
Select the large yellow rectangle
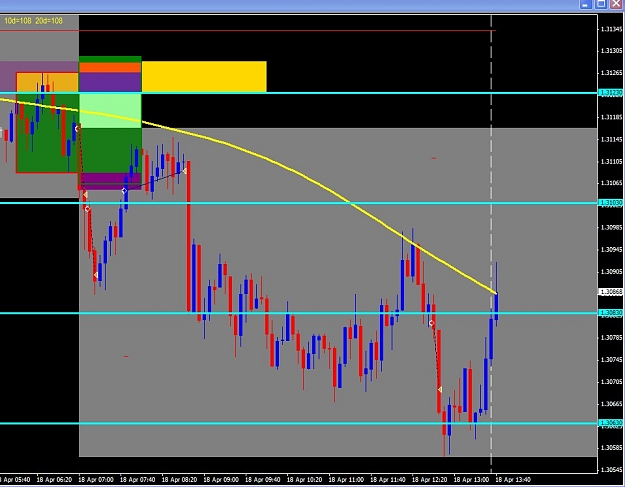click(x=204, y=77)
